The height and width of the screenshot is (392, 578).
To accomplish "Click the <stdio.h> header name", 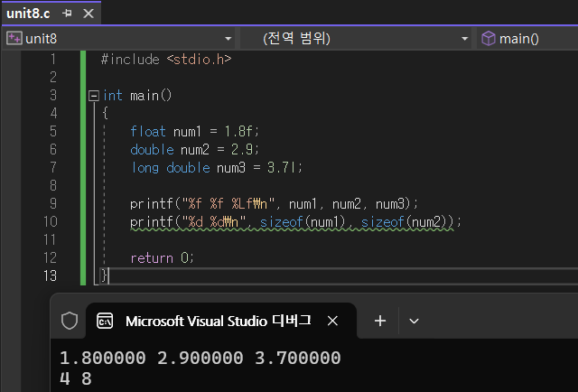I will point(199,60).
